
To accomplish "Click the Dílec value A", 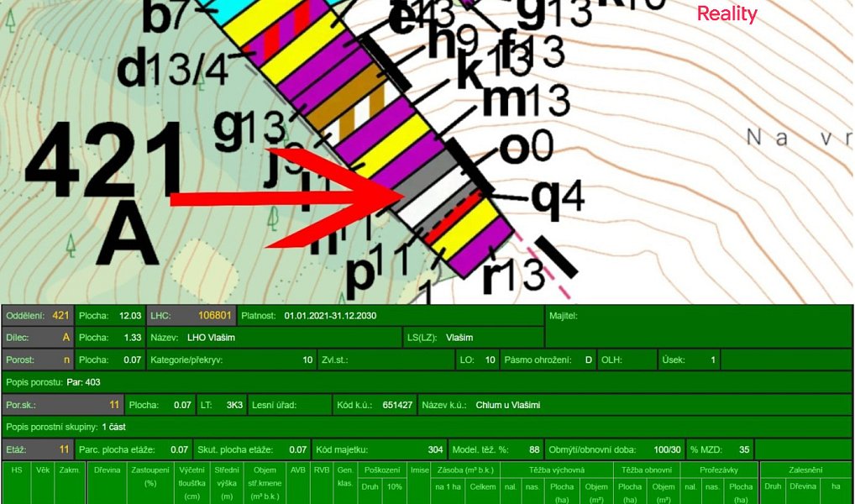I will [66, 338].
